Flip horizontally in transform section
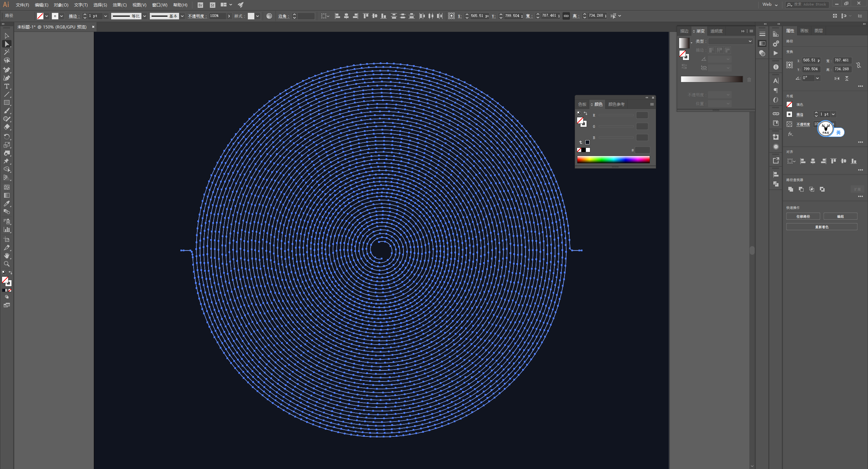This screenshot has width=868, height=469. [837, 78]
